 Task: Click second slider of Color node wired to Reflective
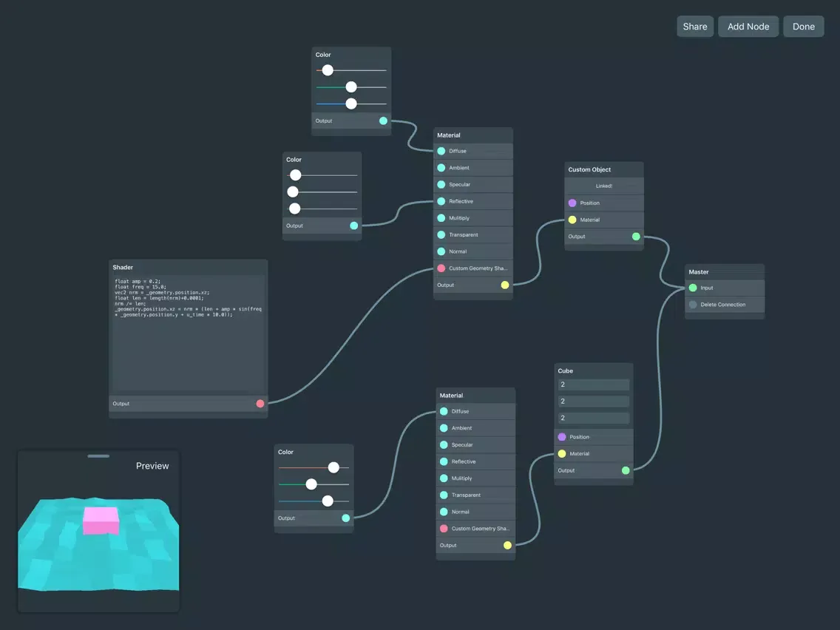[293, 192]
